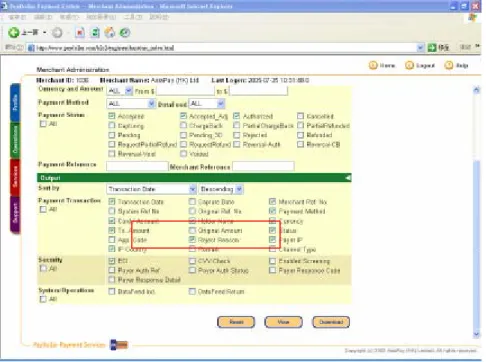Screen dimensions: 486x362
Task: Check the ChargeBack payment status
Action: (183, 125)
